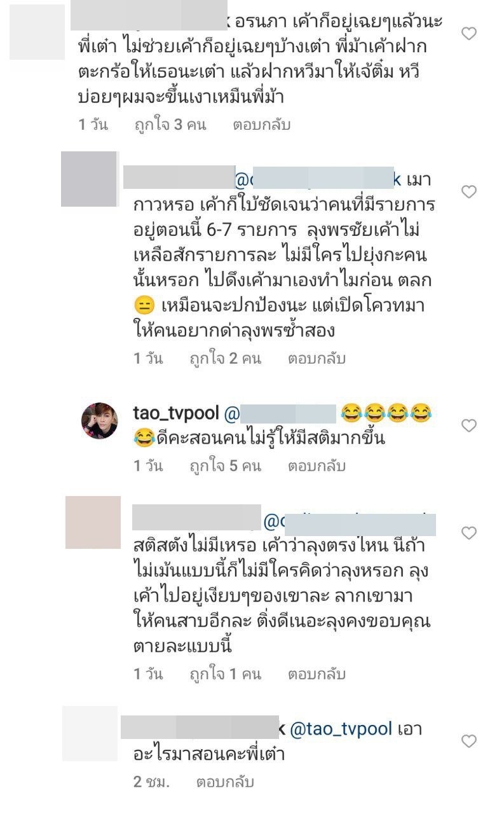Open pinkish avatar of fourth commenter

pos(93,523)
